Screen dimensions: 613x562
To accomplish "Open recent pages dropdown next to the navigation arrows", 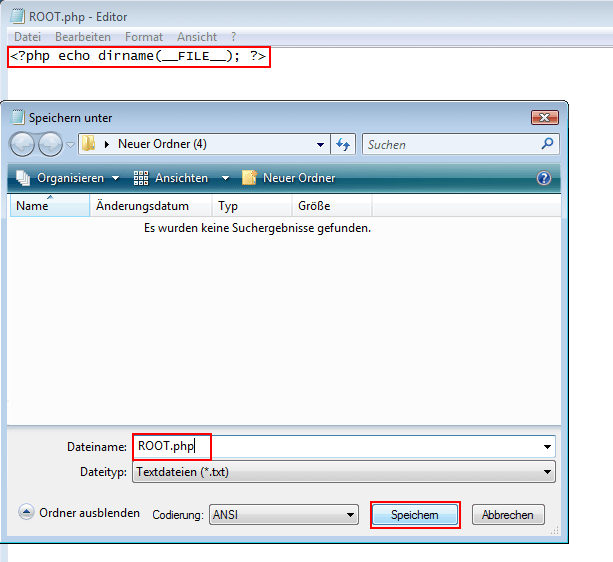I will coord(70,145).
